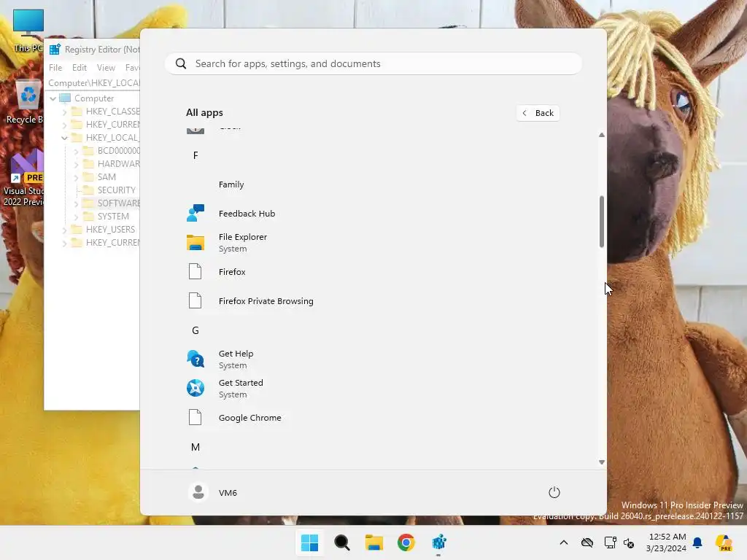This screenshot has height=560, width=747.
Task: Open the Firefox app entry icon
Action: click(x=196, y=271)
